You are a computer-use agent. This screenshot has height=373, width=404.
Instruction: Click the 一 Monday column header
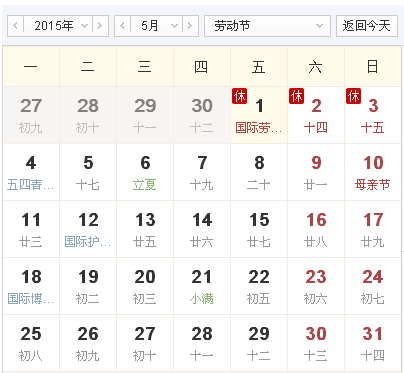[x=31, y=66]
